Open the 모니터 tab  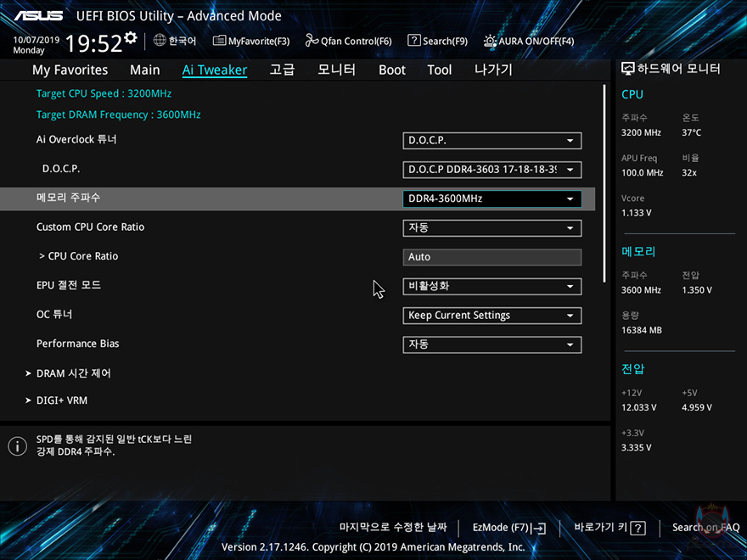[x=336, y=70]
